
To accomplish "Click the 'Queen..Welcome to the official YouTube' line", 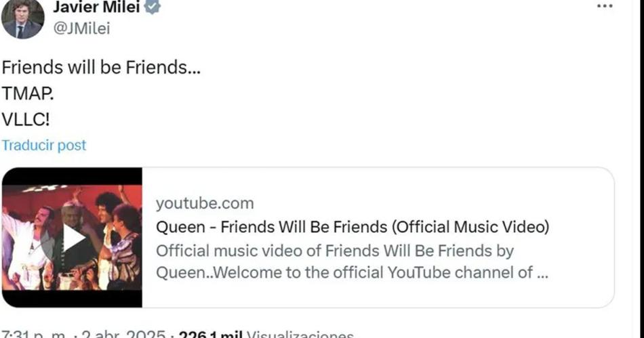I will pos(352,272).
